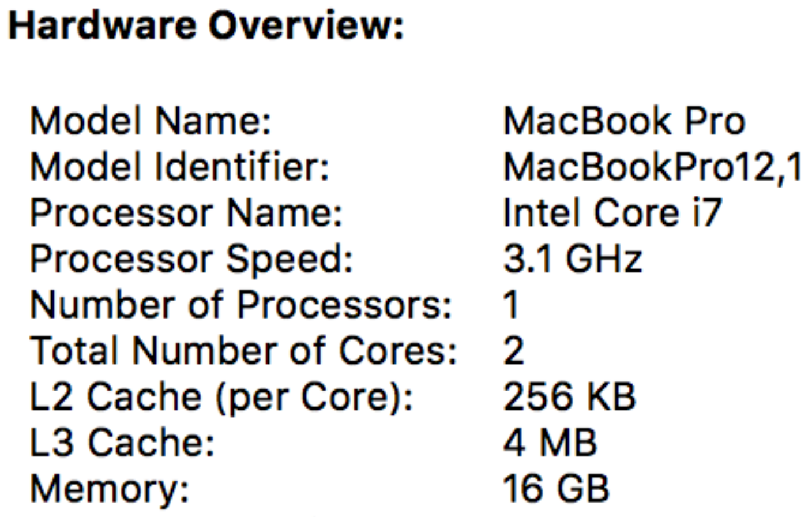This screenshot has width=812, height=517.
Task: Click the 256 KB cache value
Action: click(x=570, y=397)
